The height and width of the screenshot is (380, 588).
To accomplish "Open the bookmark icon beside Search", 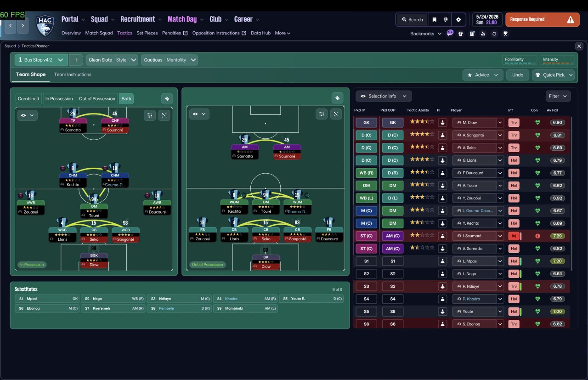I will [434, 20].
